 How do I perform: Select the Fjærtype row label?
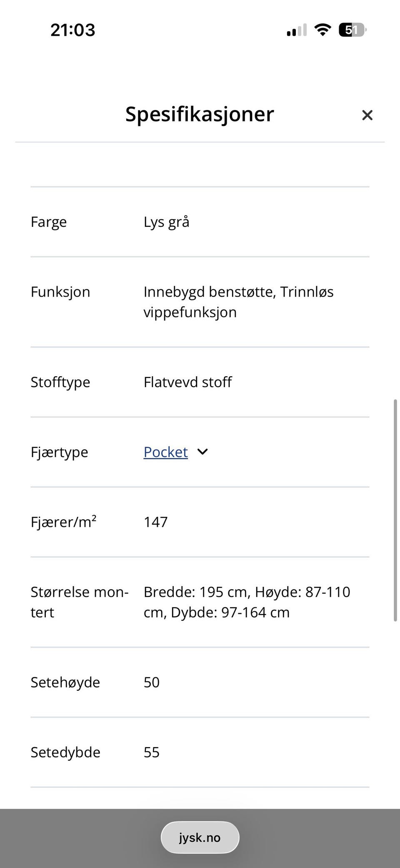60,452
